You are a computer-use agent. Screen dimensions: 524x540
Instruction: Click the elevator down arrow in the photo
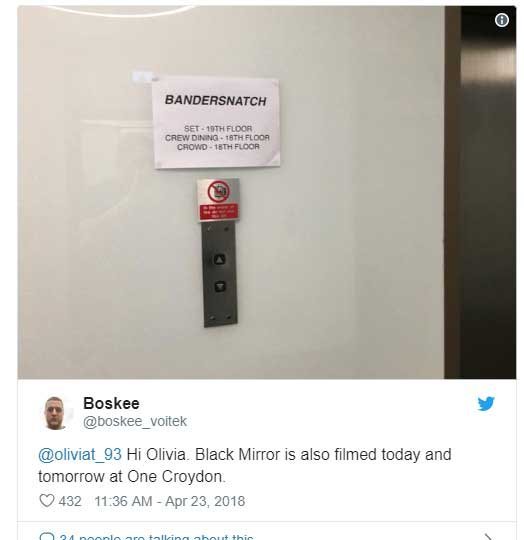(220, 286)
